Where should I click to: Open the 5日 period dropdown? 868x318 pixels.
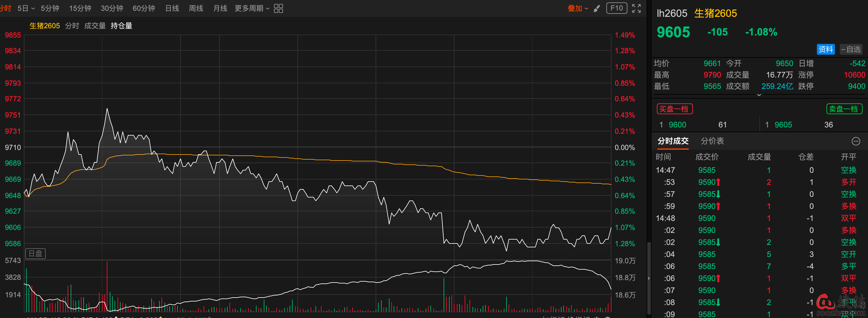(26, 8)
